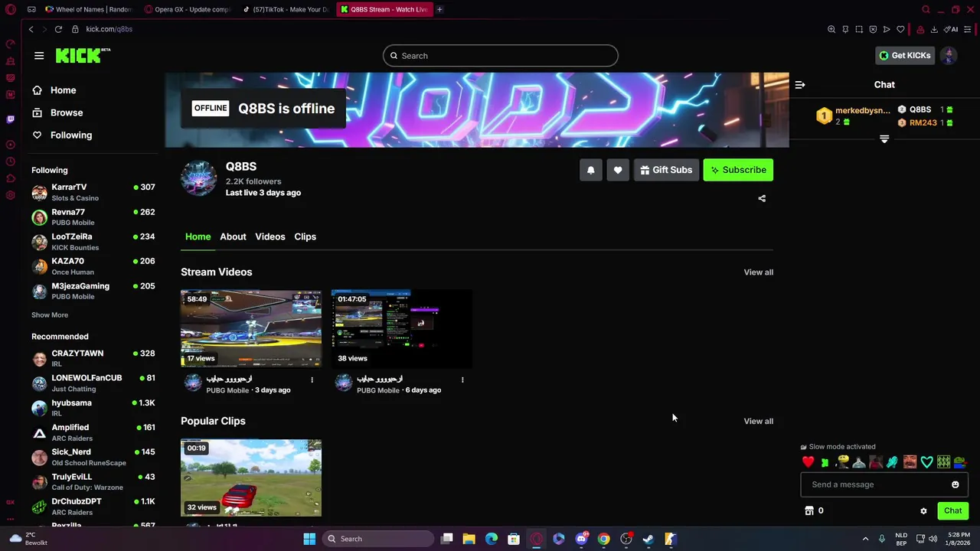The height and width of the screenshot is (551, 980).
Task: Switch to the Clips tab
Action: [305, 236]
